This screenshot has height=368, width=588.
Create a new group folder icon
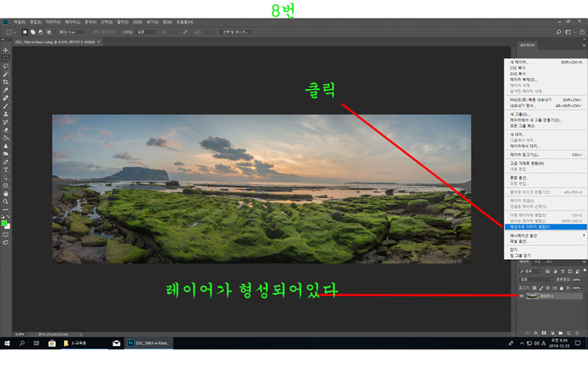pyautogui.click(x=561, y=333)
